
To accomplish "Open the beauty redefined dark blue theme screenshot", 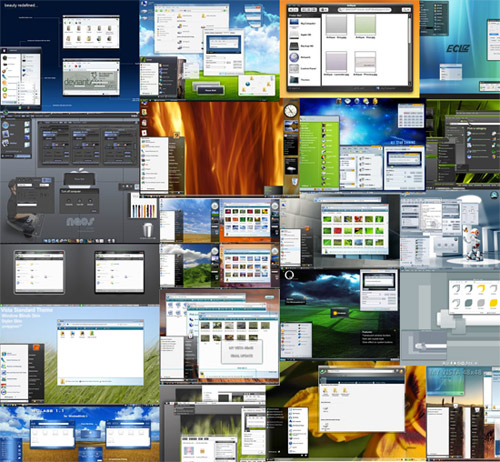I will click(70, 56).
